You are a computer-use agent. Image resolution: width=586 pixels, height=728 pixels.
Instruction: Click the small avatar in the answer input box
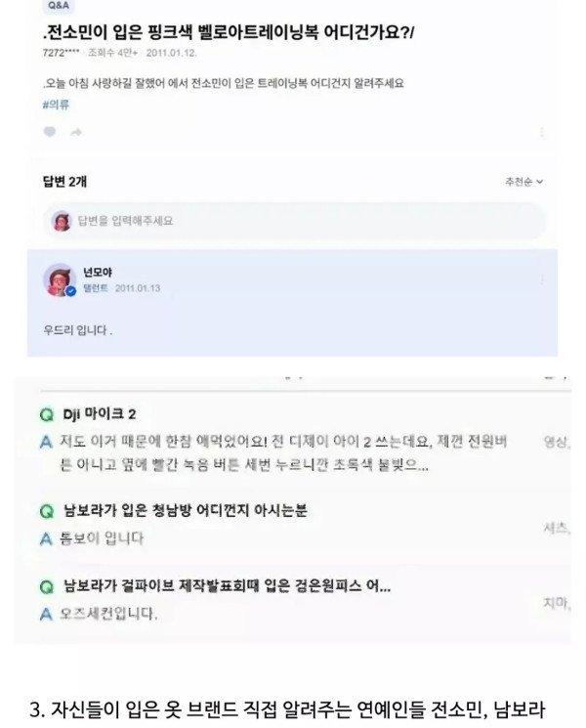62,222
